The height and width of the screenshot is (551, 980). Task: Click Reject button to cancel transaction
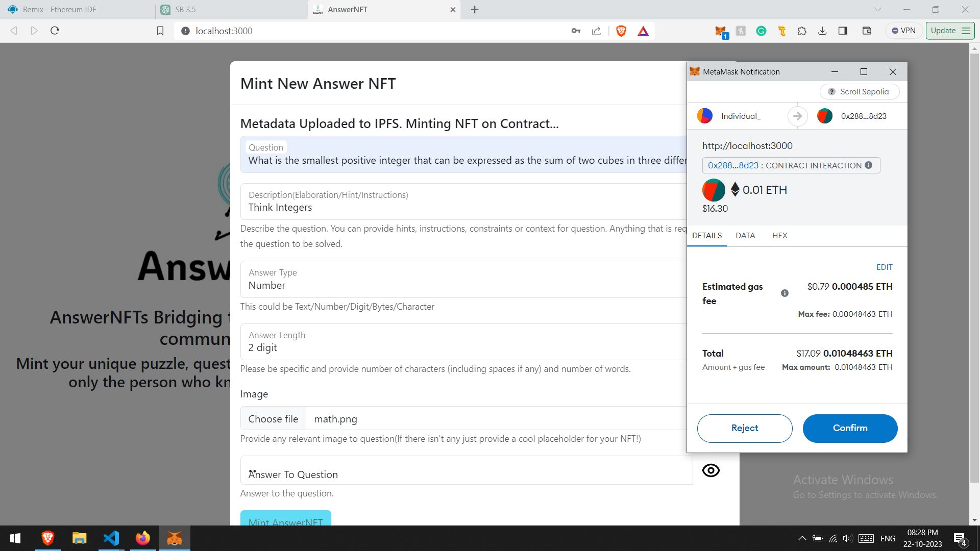pos(744,428)
